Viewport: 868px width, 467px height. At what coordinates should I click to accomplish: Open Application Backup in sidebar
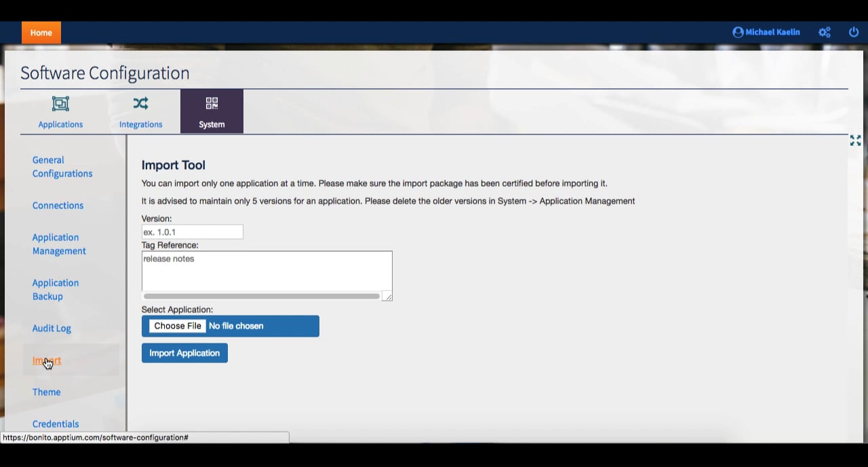56,290
